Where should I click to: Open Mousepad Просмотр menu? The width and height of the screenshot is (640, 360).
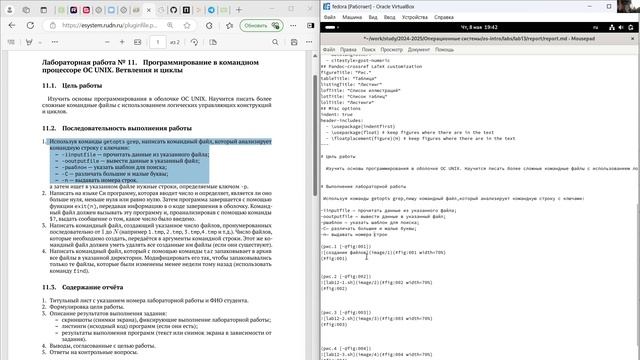tap(391, 49)
